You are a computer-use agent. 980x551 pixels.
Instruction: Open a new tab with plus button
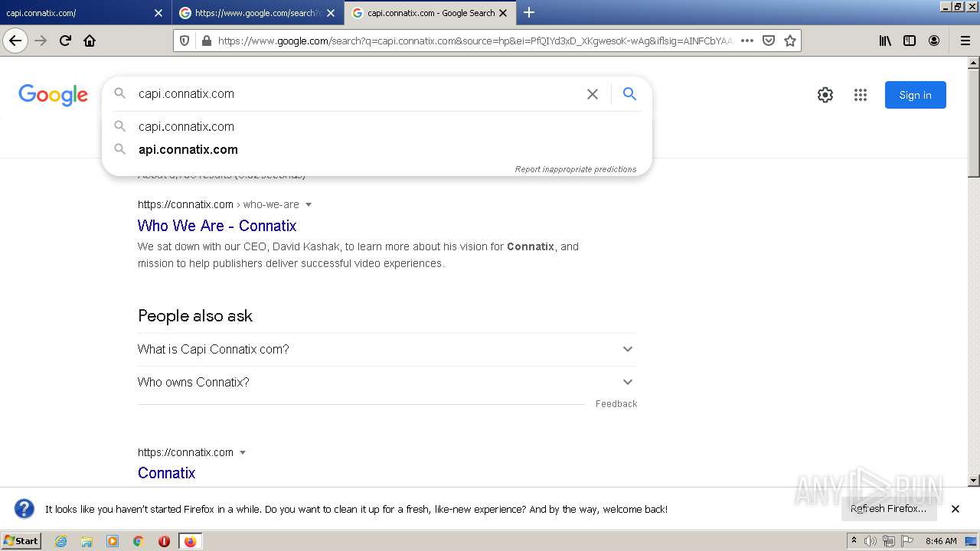(x=529, y=12)
